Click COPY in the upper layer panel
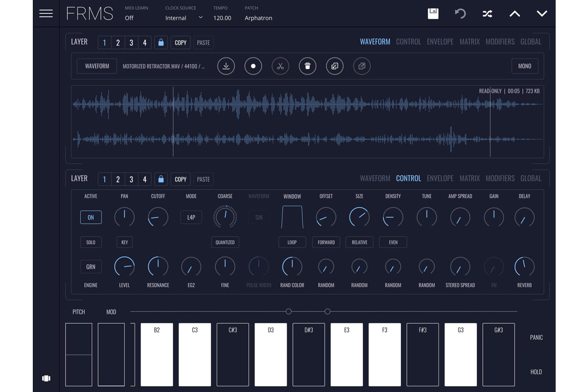Screen dimensions: 588x392 [x=180, y=42]
